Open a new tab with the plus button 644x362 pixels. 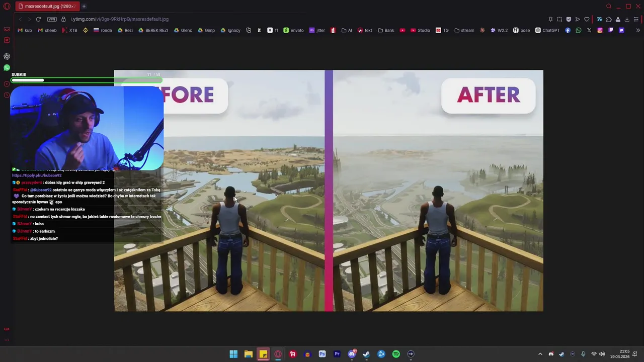click(84, 6)
